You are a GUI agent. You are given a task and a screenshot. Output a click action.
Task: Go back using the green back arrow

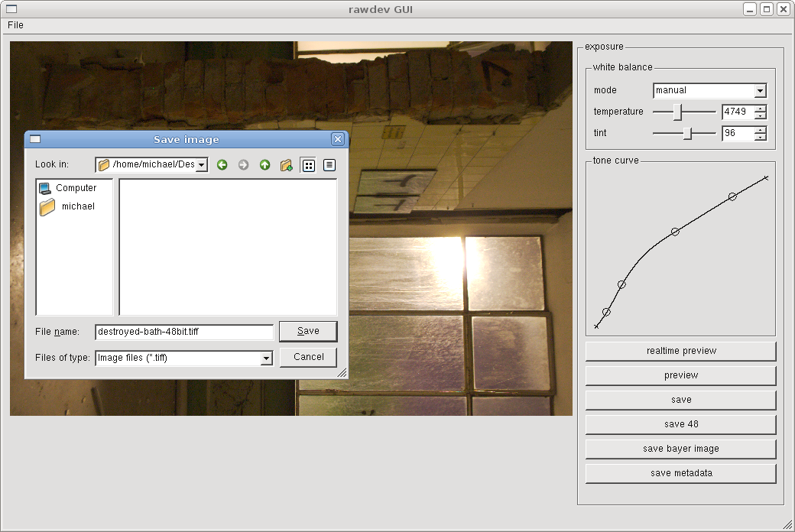point(222,164)
